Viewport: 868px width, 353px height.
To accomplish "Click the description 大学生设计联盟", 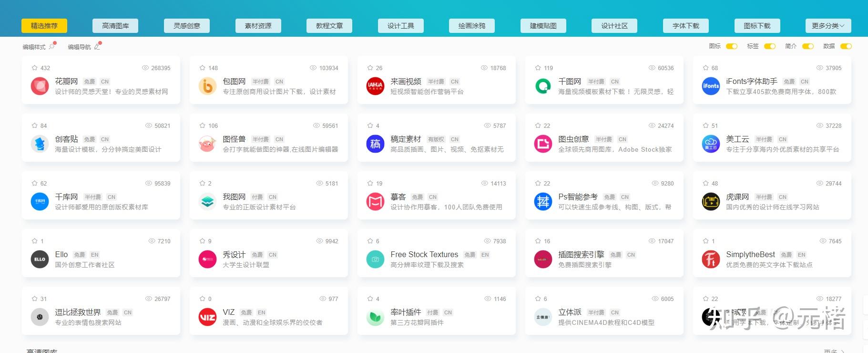I will (x=246, y=265).
